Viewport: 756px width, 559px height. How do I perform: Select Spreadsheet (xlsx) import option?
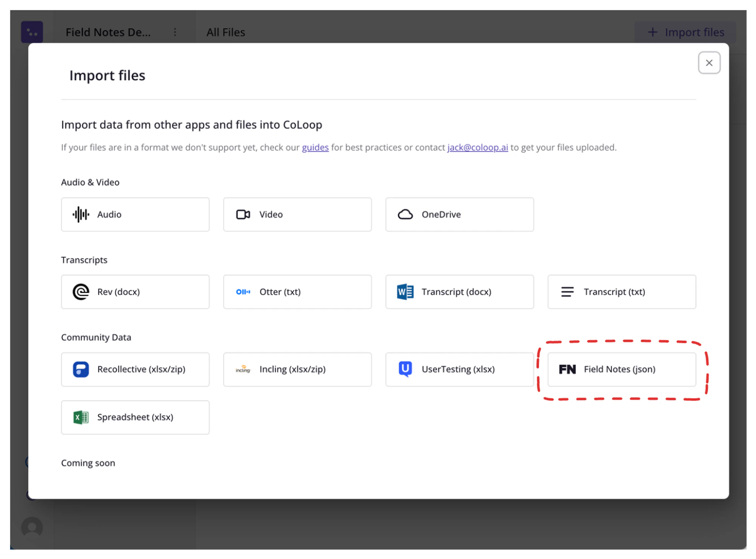(135, 417)
